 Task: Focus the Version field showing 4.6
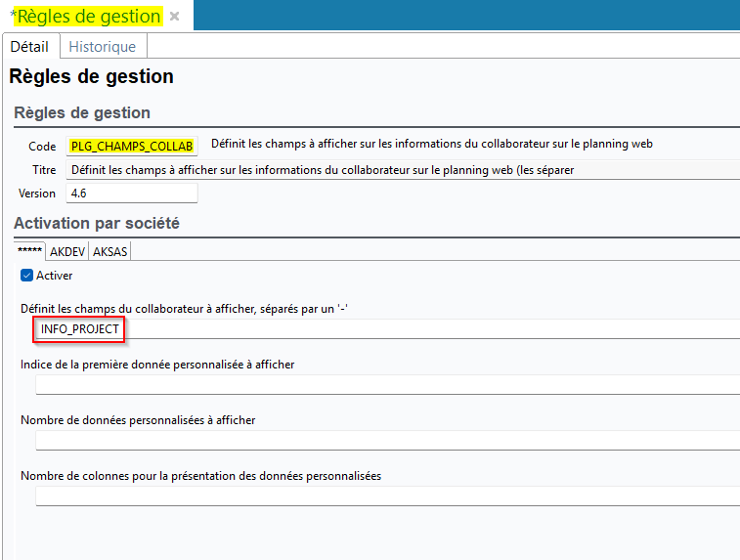(x=131, y=194)
